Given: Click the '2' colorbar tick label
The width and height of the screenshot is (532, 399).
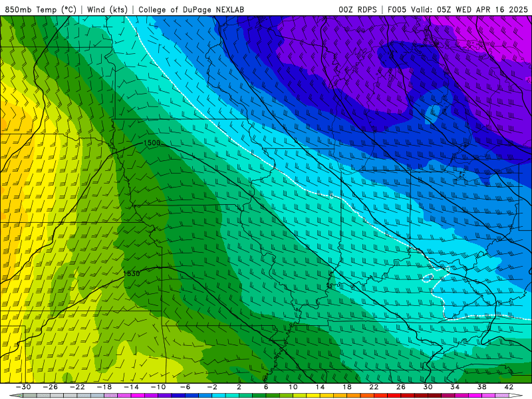Looking at the screenshot, I should (x=239, y=387).
